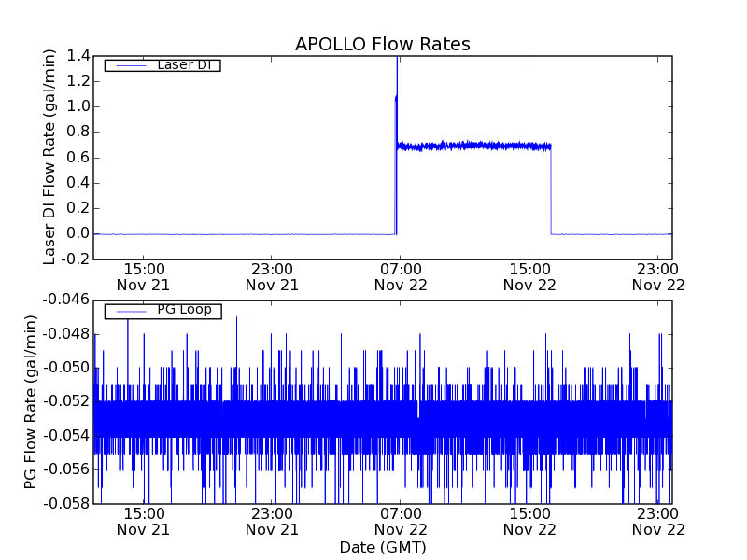Click the APOLLO Flow Rates chart title

click(382, 44)
